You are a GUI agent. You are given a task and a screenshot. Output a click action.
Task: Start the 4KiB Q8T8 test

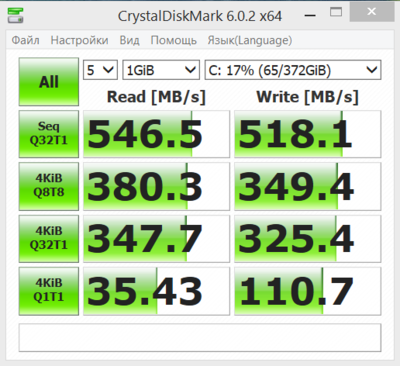click(49, 186)
